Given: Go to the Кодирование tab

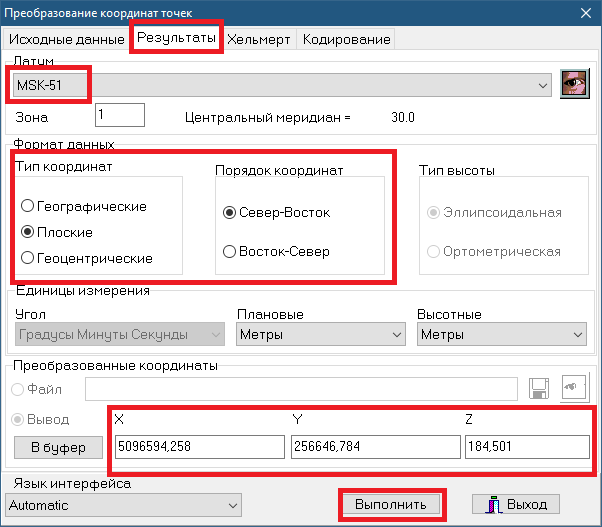Looking at the screenshot, I should [346, 38].
